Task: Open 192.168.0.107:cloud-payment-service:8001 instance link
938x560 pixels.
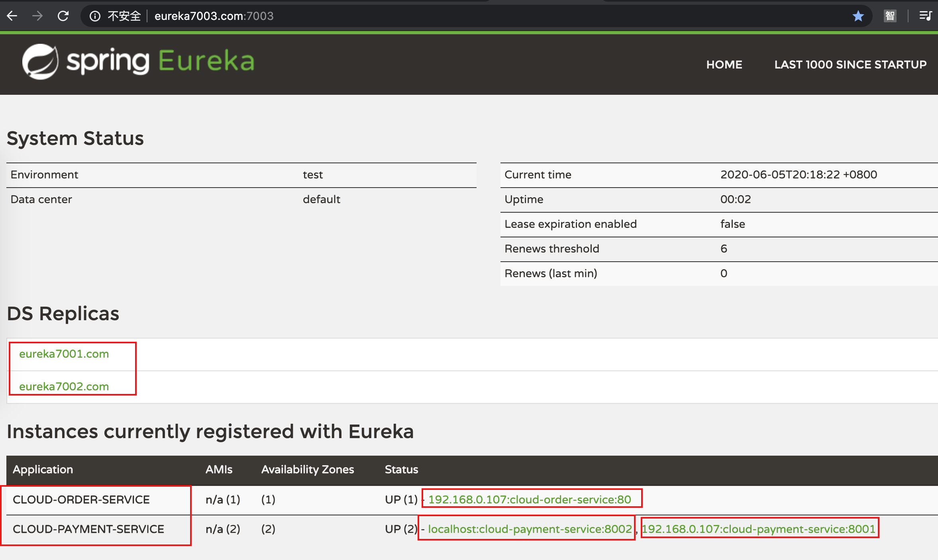Action: pos(759,529)
